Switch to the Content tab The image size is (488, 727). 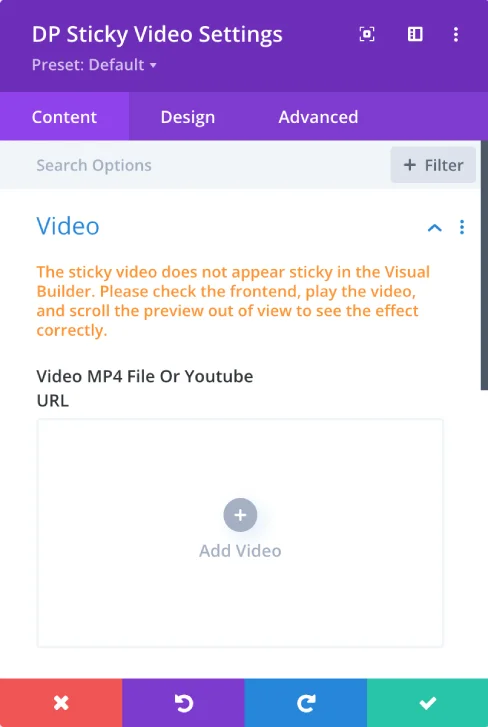tap(64, 116)
